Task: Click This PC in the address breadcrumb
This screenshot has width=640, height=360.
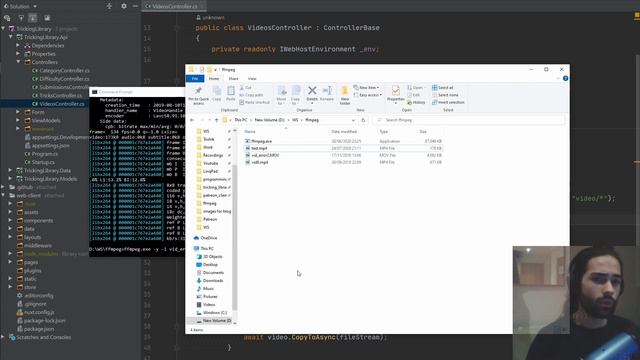Action: [241, 120]
